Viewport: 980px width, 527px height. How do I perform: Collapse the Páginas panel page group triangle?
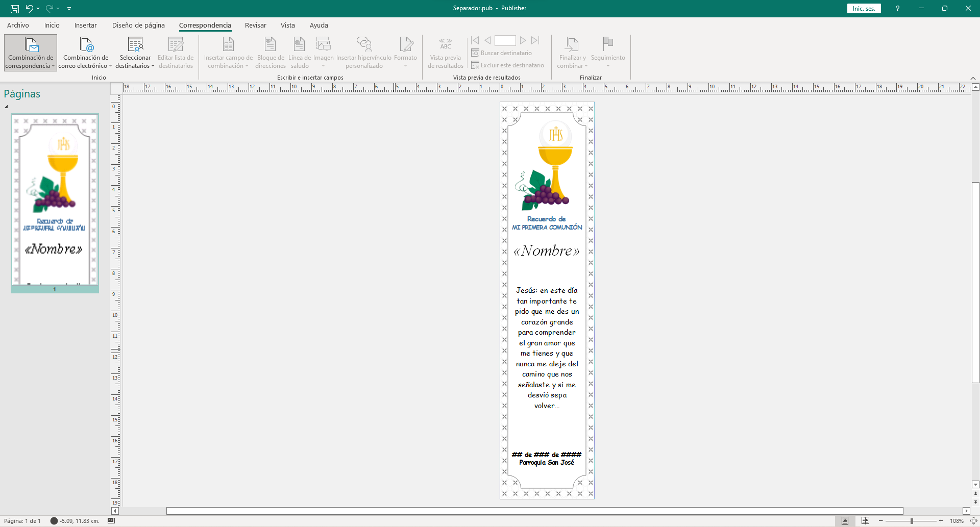pos(6,107)
